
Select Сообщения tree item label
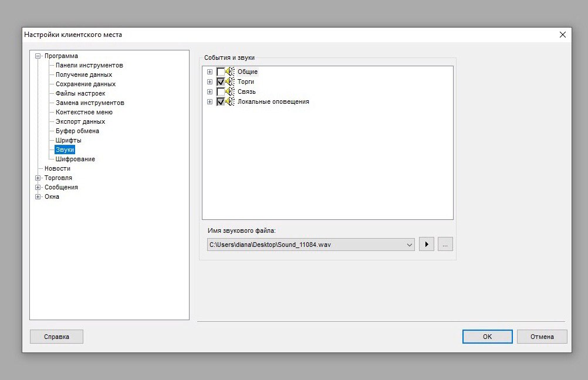tap(61, 187)
